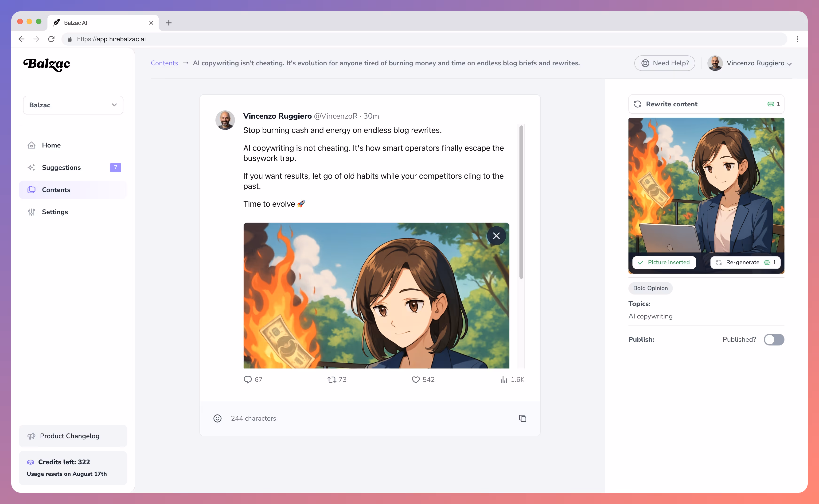Click the Bold Opinion tag
The width and height of the screenshot is (819, 504).
pos(650,288)
